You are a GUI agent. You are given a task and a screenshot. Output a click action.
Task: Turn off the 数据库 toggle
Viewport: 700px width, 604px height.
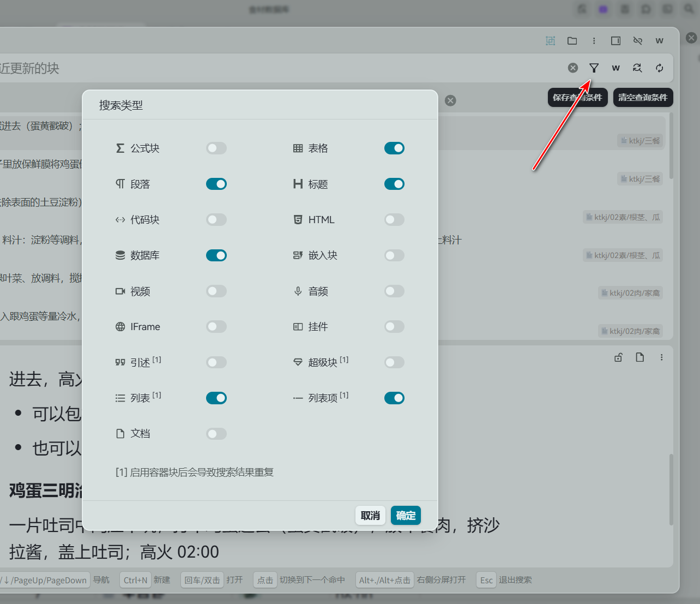[x=216, y=255]
